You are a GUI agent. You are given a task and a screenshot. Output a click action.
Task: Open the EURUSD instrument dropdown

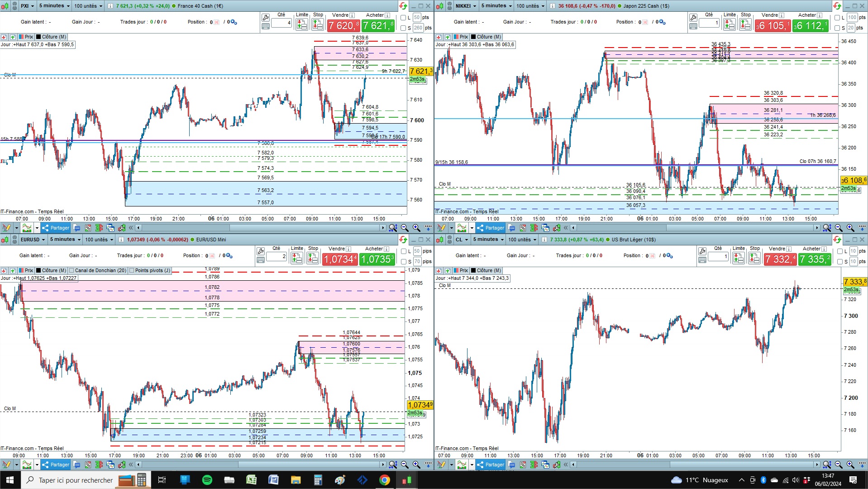click(33, 240)
